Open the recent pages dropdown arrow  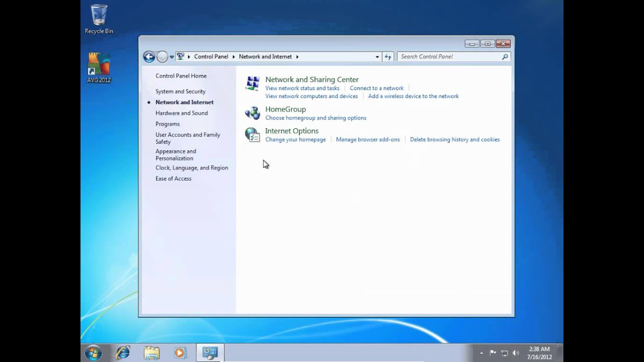(172, 57)
